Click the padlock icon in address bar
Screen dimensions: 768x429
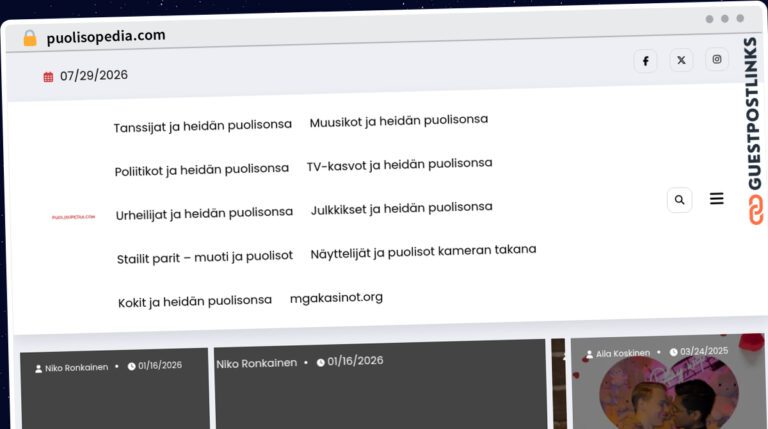coord(30,38)
